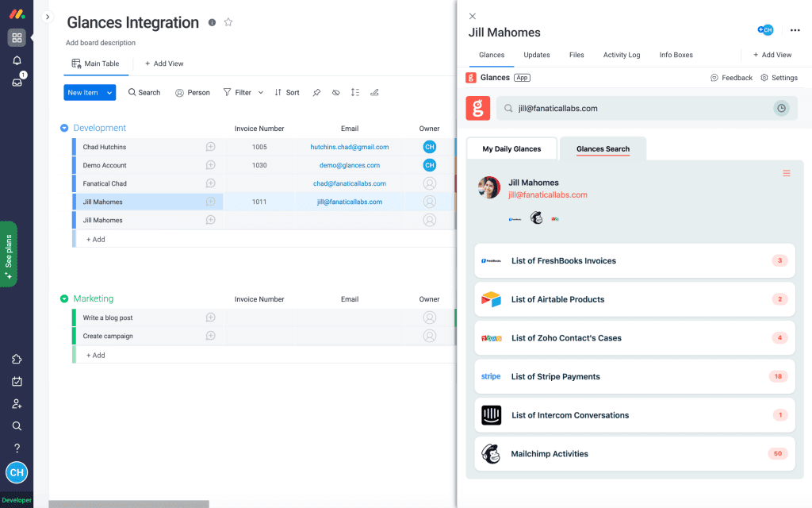This screenshot has width=812, height=508.
Task: Assign an owner for Fanatical Chad
Action: click(x=429, y=183)
